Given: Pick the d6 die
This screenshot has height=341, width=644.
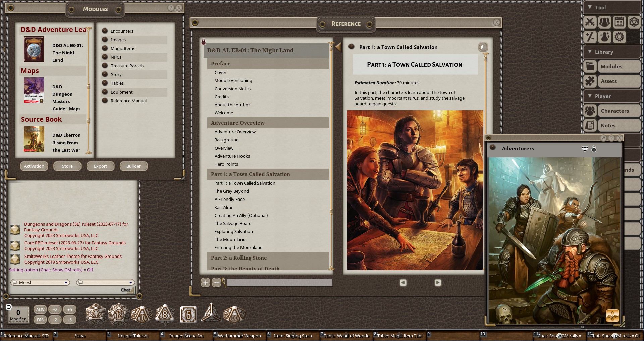Looking at the screenshot, I should click(188, 315).
